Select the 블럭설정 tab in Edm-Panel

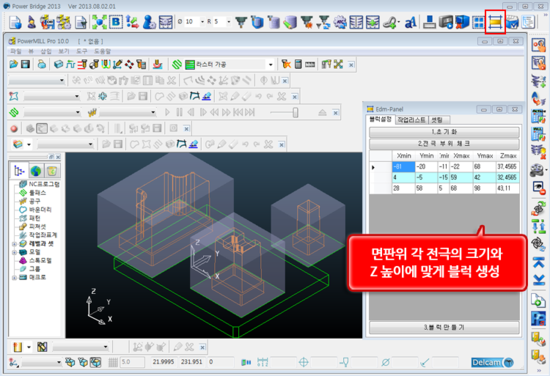point(380,120)
